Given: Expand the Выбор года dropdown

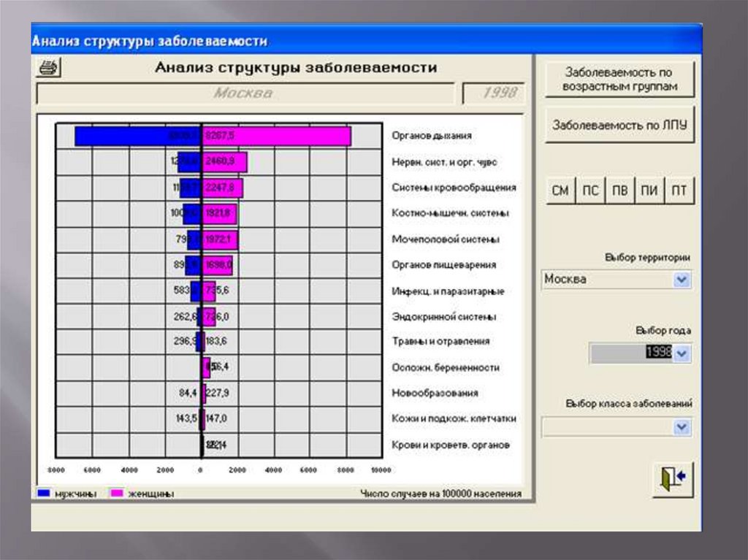Looking at the screenshot, I should (x=682, y=353).
